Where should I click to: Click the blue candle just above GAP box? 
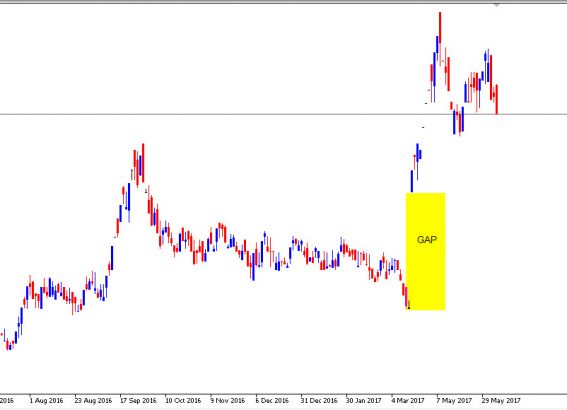tap(412, 181)
